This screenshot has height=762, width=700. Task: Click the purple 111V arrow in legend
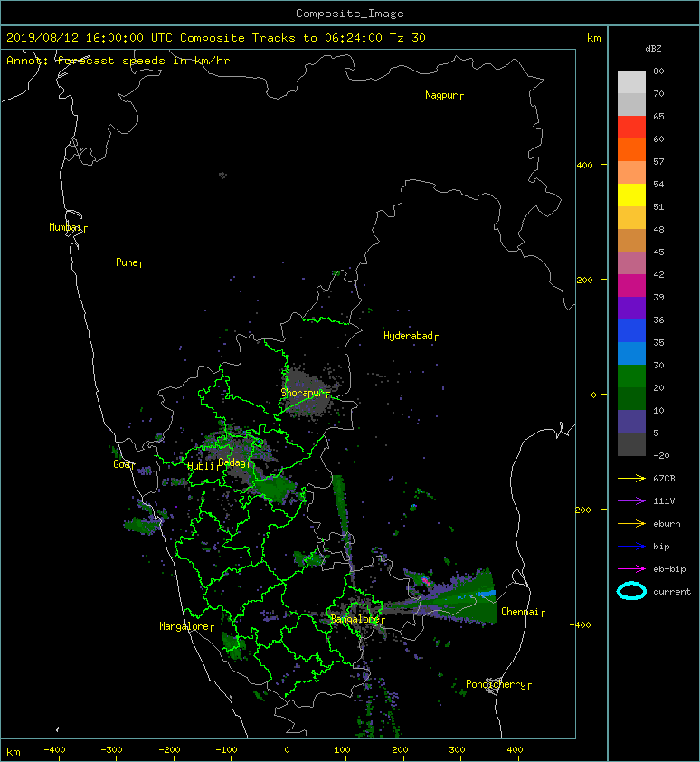pyautogui.click(x=631, y=501)
